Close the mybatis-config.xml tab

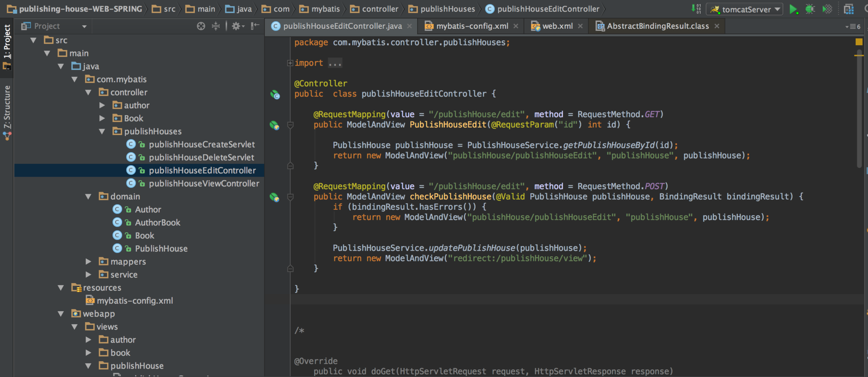click(516, 26)
